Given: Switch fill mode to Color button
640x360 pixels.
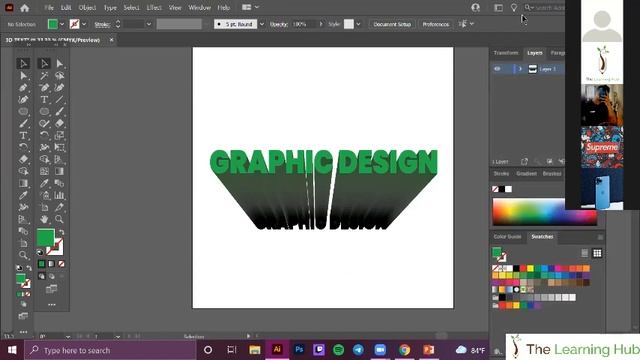Looking at the screenshot, I should point(41,264).
